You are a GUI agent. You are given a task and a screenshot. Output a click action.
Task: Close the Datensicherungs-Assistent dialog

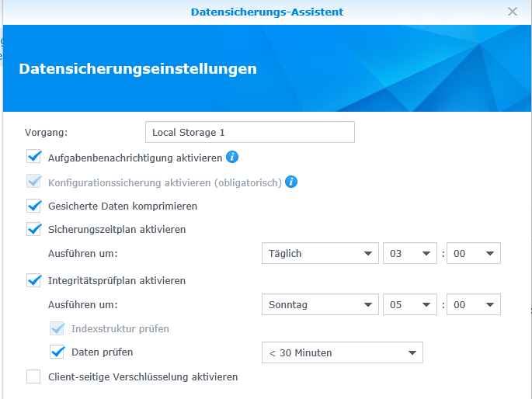(x=512, y=12)
